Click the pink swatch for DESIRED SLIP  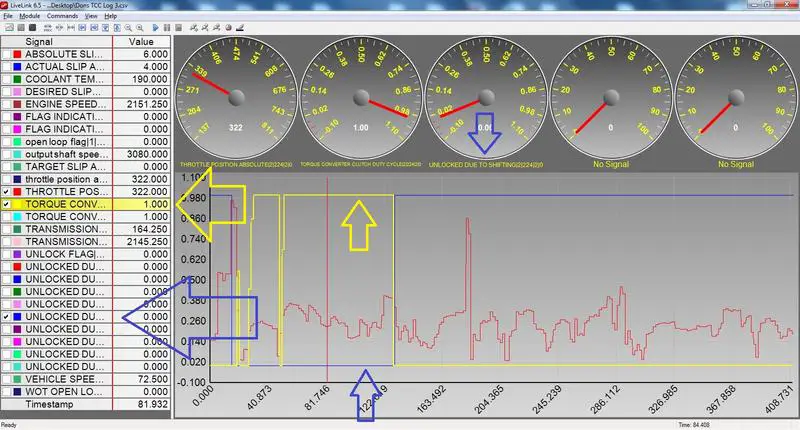(17, 92)
